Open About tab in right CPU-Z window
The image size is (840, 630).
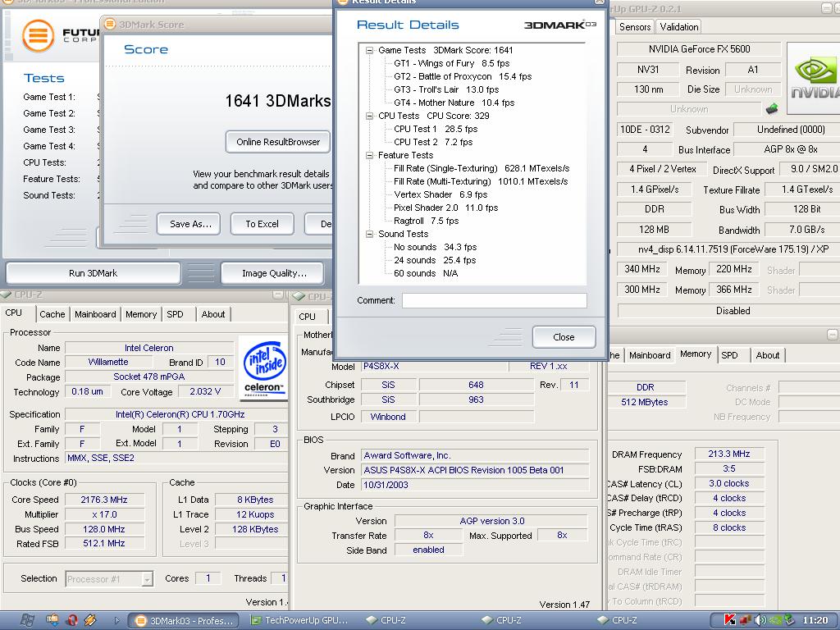768,355
